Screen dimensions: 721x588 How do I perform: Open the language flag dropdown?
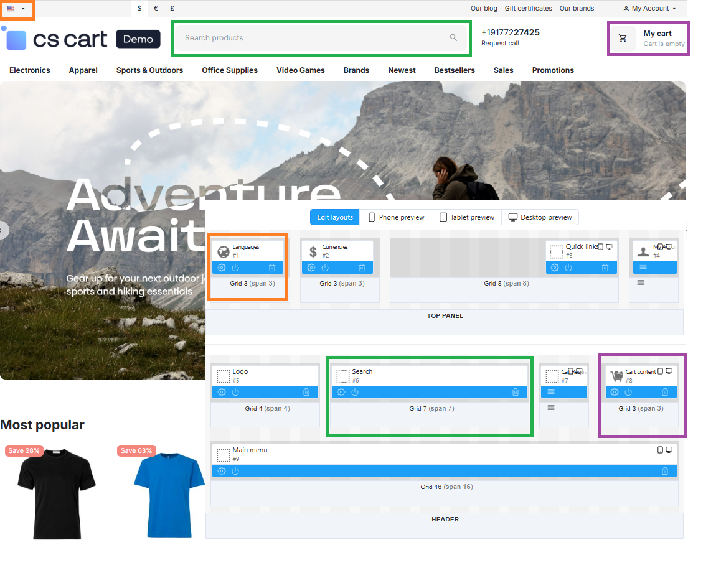point(17,8)
